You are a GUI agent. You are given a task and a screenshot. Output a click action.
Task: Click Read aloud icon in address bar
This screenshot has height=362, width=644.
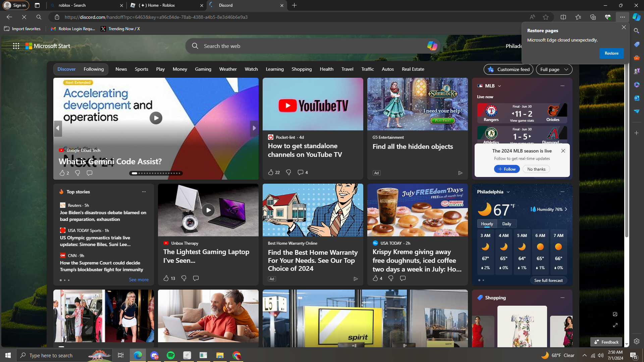click(532, 17)
